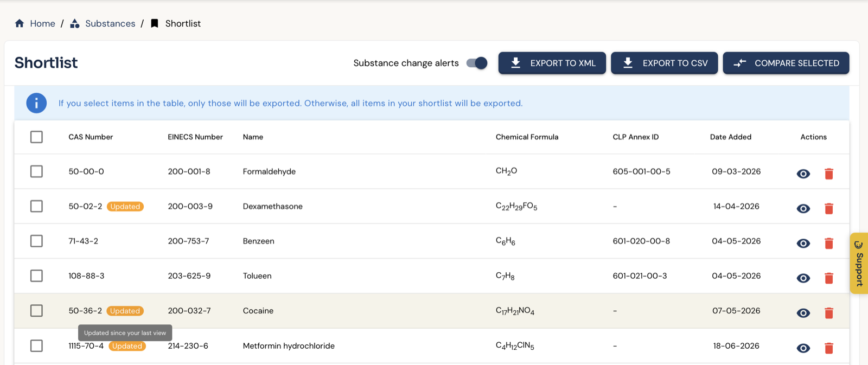Screen dimensions: 868x365
Task: Click the blue info icon in banner
Action: (36, 103)
